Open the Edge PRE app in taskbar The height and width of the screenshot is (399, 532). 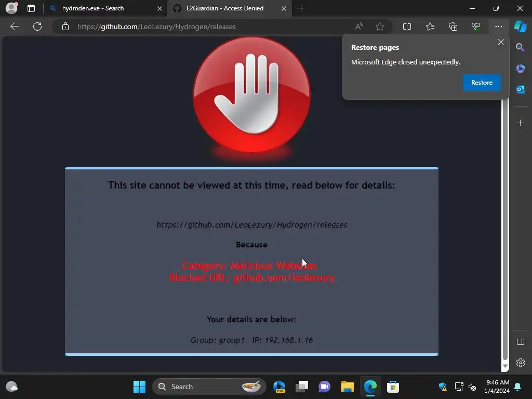[x=279, y=387]
